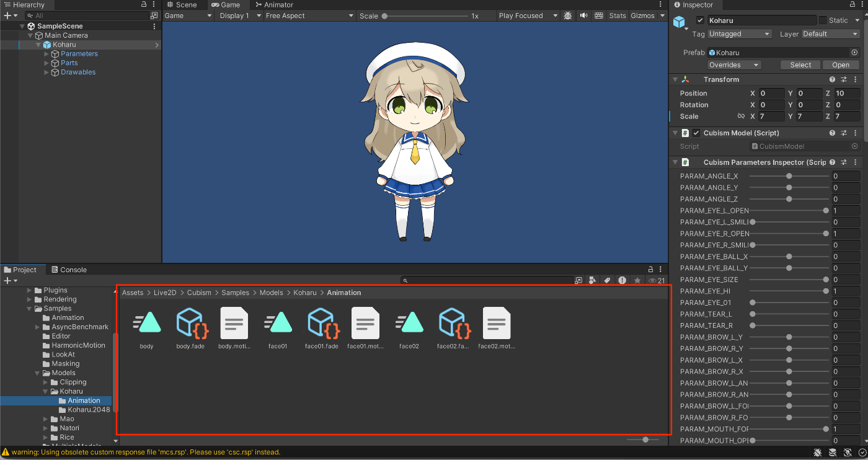868x460 pixels.
Task: Select the Inspector tab
Action: (693, 4)
